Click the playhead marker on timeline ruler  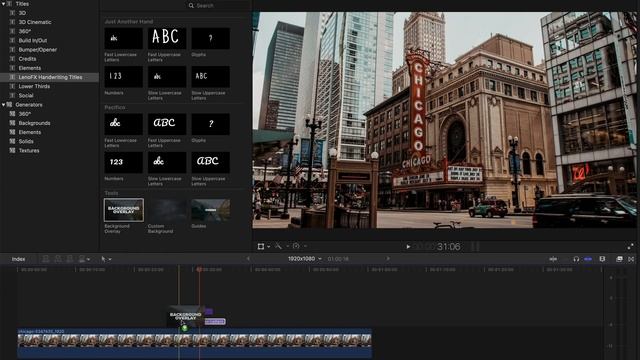click(x=199, y=269)
